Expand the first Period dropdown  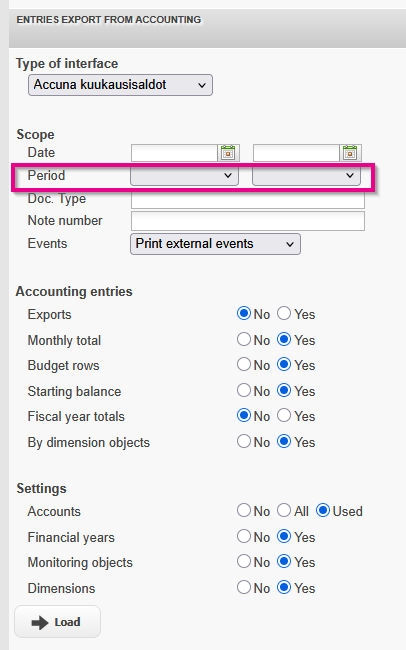[x=184, y=176]
